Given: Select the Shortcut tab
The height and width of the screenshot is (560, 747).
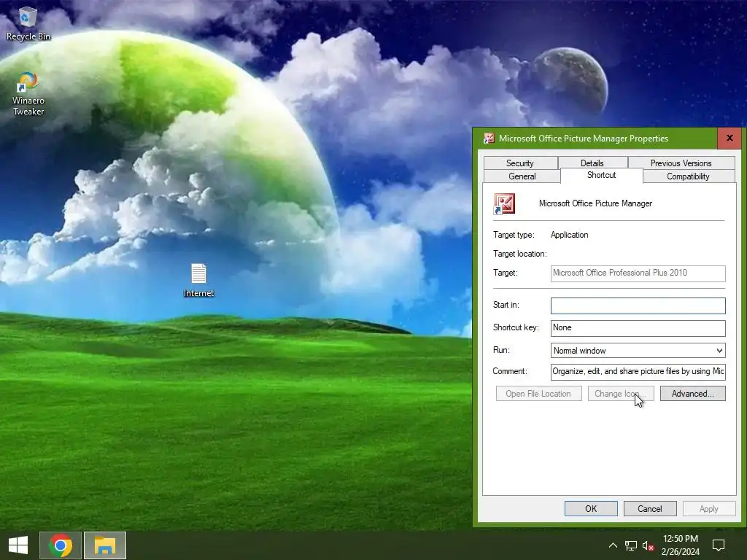Looking at the screenshot, I should click(x=602, y=175).
